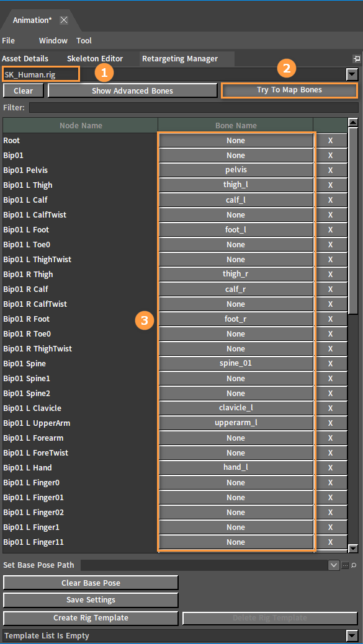Click the X button in Root row

coord(330,141)
